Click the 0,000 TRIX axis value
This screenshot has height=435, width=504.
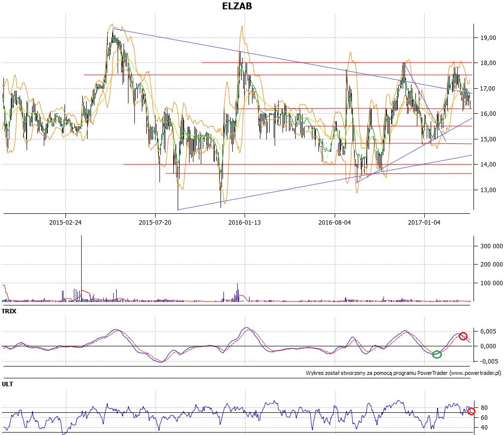click(x=488, y=346)
